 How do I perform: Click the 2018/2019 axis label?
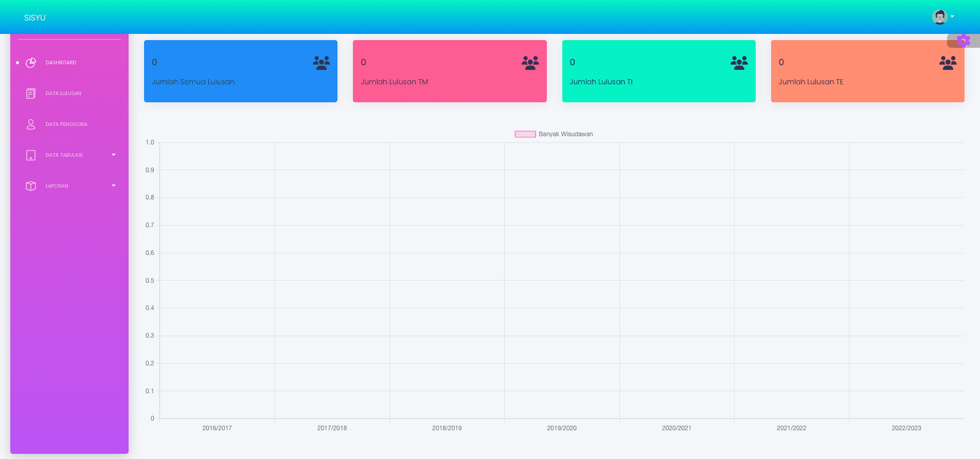point(447,428)
